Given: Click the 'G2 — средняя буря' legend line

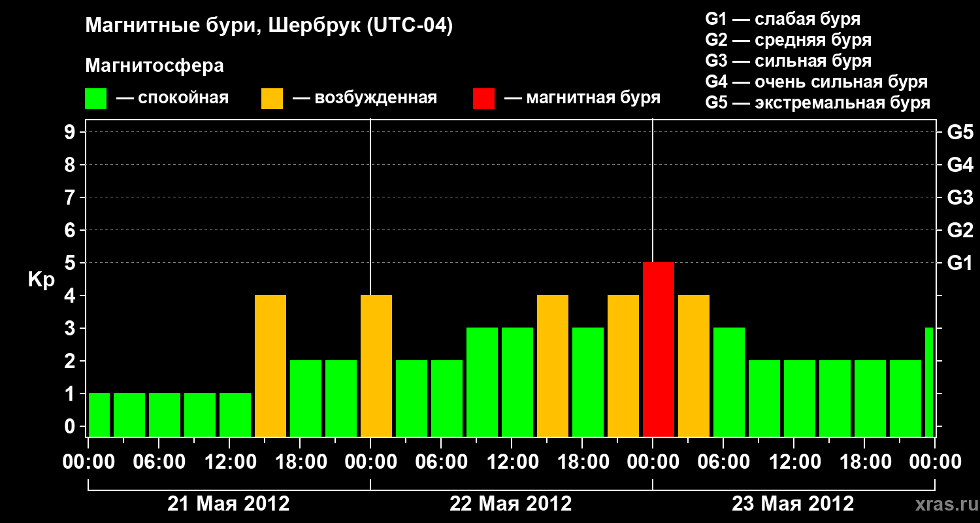Looking at the screenshot, I should (788, 40).
